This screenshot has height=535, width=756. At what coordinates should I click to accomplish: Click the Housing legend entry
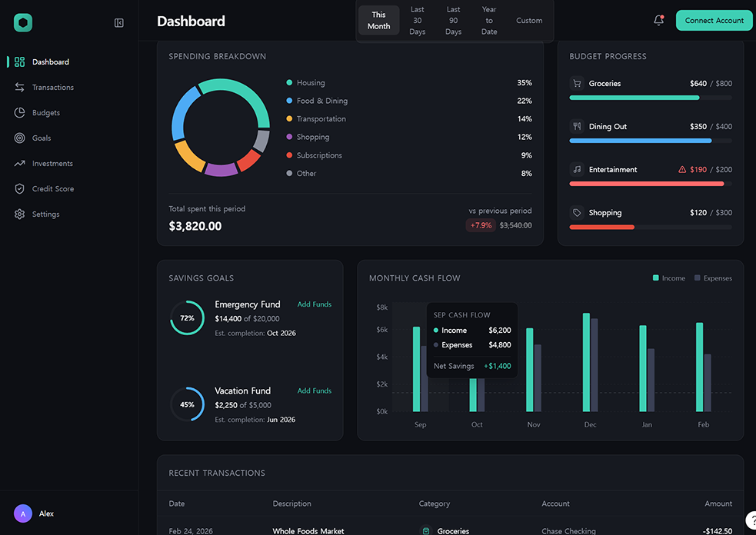click(x=409, y=83)
